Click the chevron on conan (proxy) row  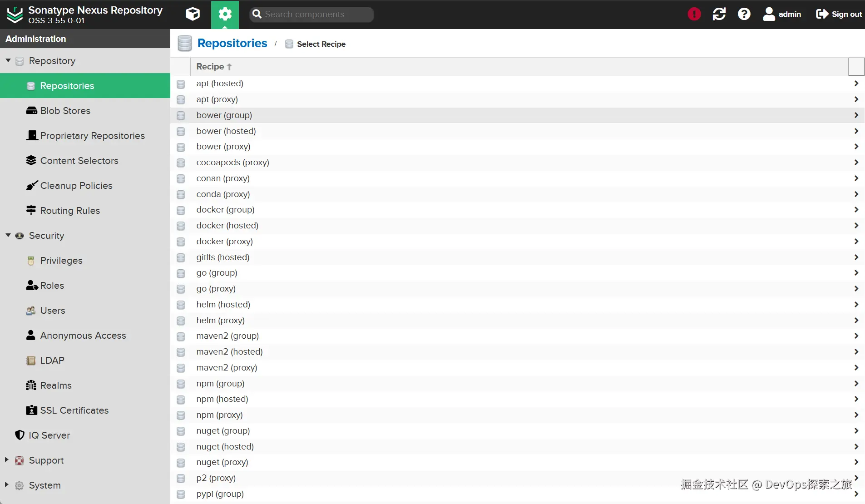coord(856,178)
